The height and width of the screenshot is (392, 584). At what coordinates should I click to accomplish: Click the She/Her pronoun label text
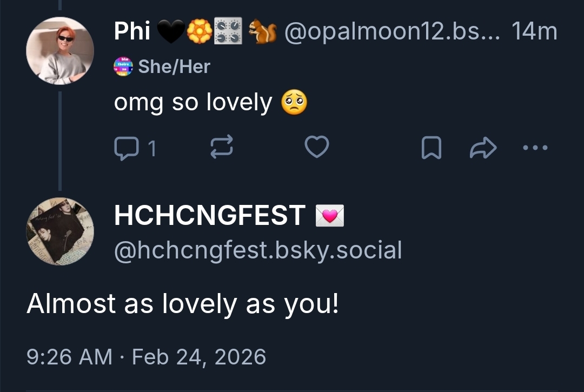(174, 67)
